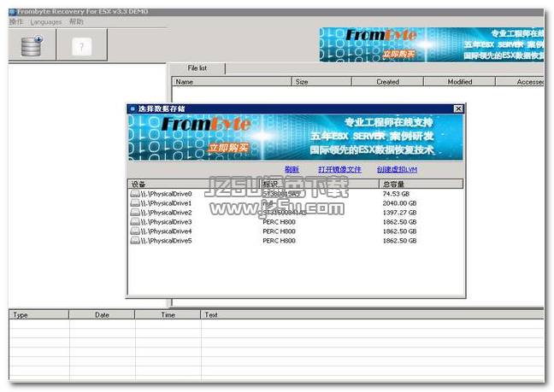Click PERC H800 label for PhysicalDrive3
Viewport: 554px width, 392px height.
pyautogui.click(x=279, y=222)
